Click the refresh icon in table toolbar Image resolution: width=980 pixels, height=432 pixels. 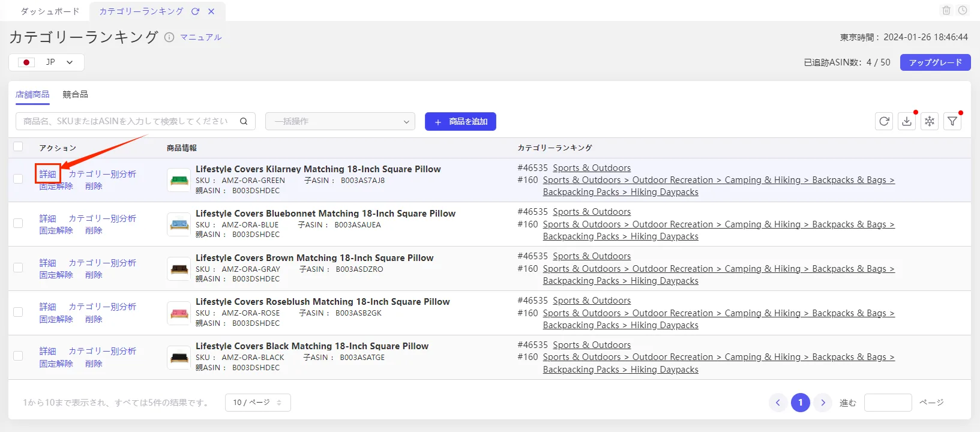pyautogui.click(x=884, y=121)
